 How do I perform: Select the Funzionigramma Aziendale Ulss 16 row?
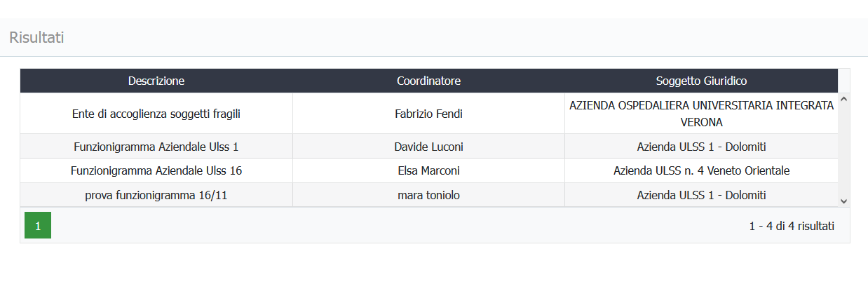click(x=429, y=170)
